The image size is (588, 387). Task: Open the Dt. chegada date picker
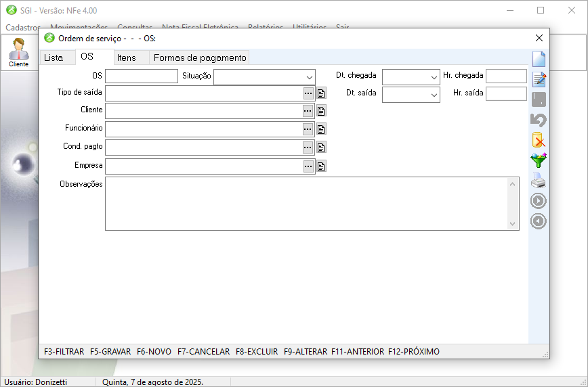(x=434, y=78)
